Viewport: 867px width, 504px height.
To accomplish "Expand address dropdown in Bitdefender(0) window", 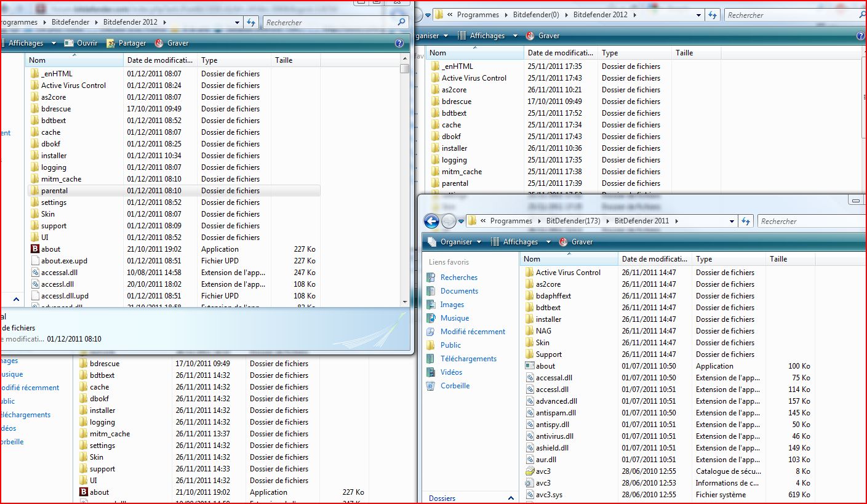I will point(699,15).
